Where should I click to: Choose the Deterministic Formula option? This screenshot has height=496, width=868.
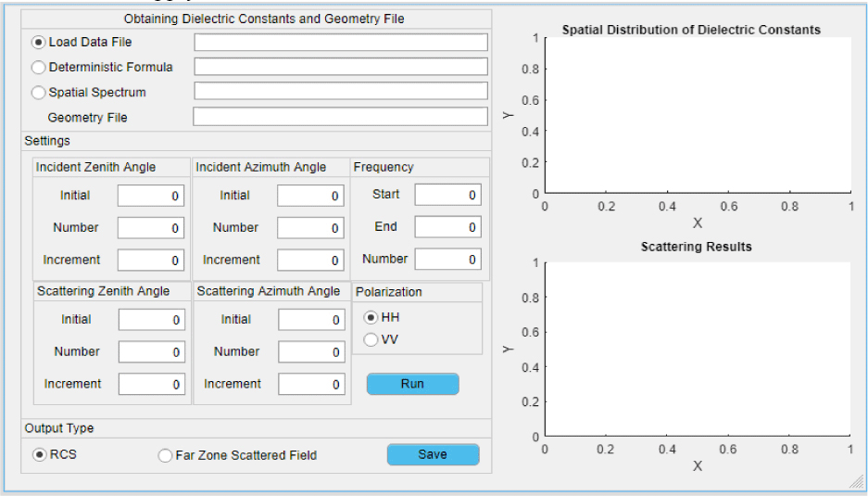click(39, 68)
